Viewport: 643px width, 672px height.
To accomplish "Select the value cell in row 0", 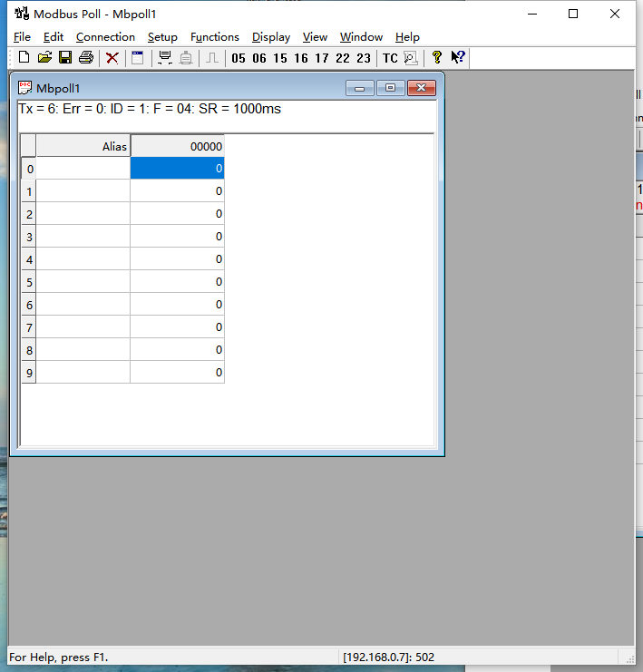I will [x=177, y=169].
